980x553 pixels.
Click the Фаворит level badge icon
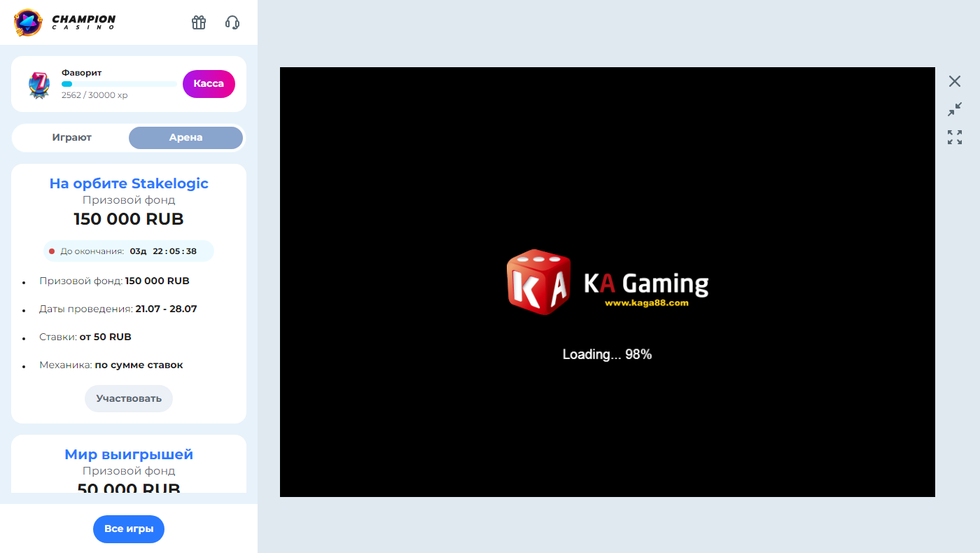39,85
